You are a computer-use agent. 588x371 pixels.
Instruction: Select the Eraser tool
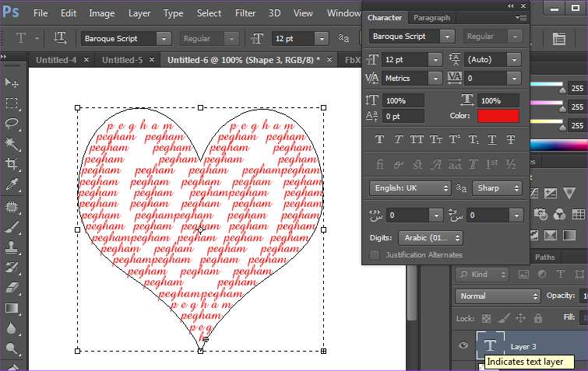point(12,288)
